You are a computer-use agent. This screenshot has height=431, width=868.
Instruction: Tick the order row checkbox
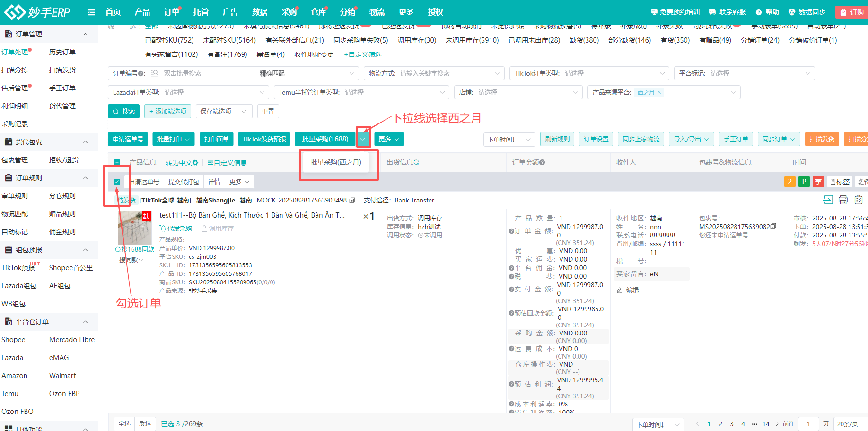click(117, 182)
